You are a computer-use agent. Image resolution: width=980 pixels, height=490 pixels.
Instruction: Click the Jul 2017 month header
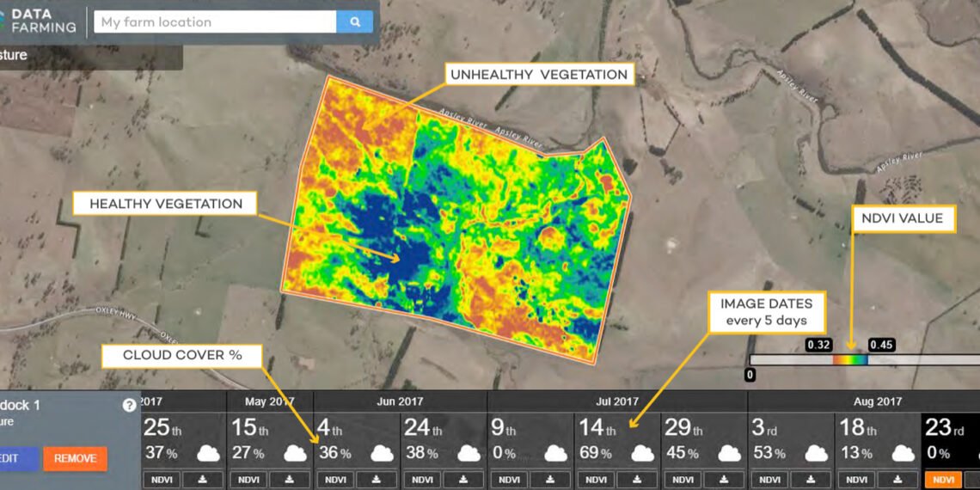pos(617,401)
